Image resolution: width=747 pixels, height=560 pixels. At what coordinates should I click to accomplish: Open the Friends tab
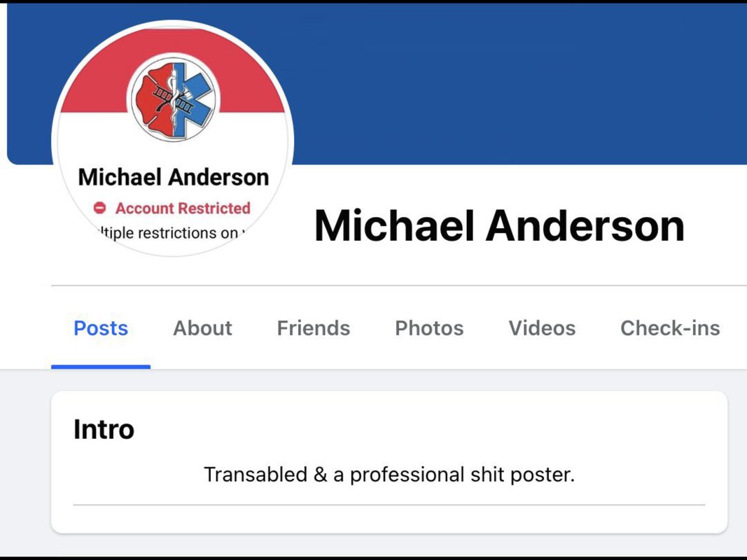tap(314, 328)
